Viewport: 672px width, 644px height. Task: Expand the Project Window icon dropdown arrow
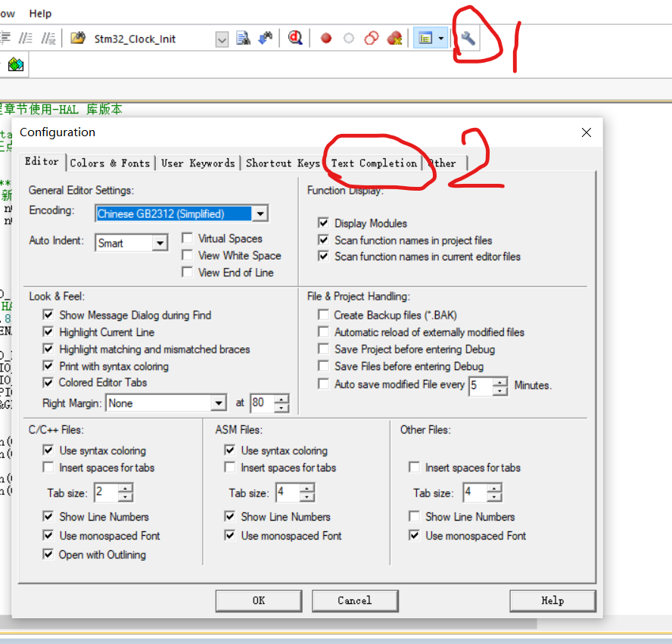pos(441,39)
